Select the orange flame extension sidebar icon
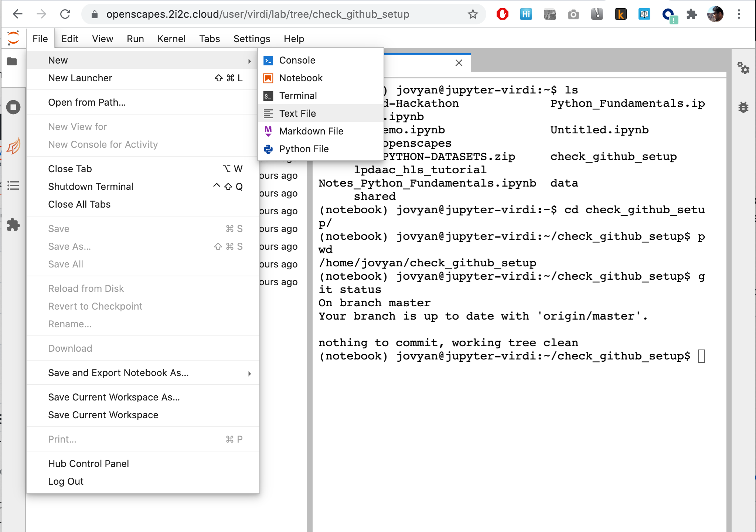Image resolution: width=756 pixels, height=532 pixels. [x=13, y=146]
